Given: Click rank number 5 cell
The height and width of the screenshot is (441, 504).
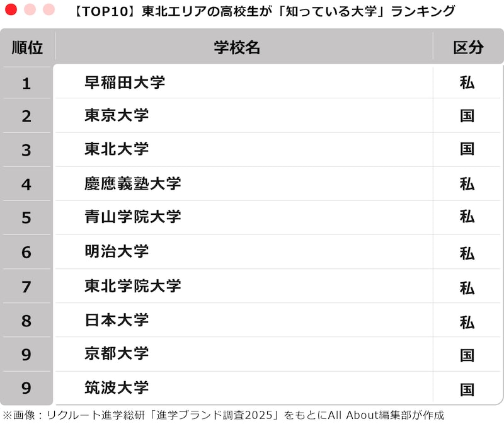Looking at the screenshot, I should pos(26,218).
